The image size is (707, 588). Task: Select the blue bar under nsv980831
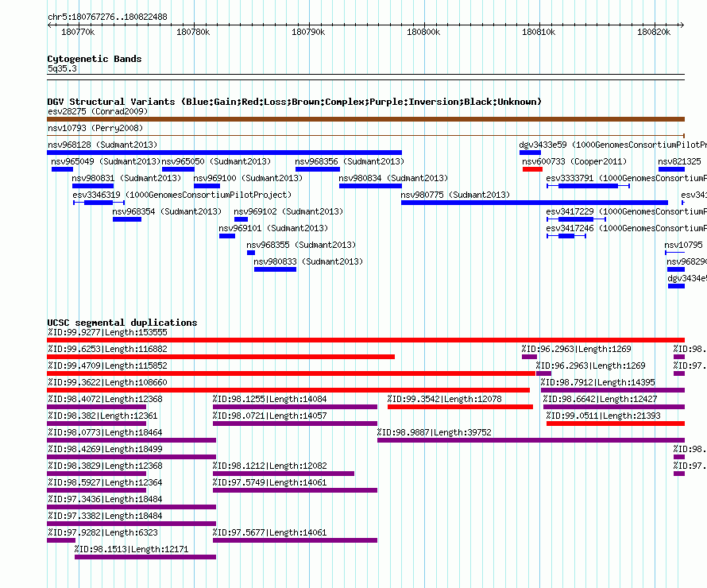[x=93, y=186]
